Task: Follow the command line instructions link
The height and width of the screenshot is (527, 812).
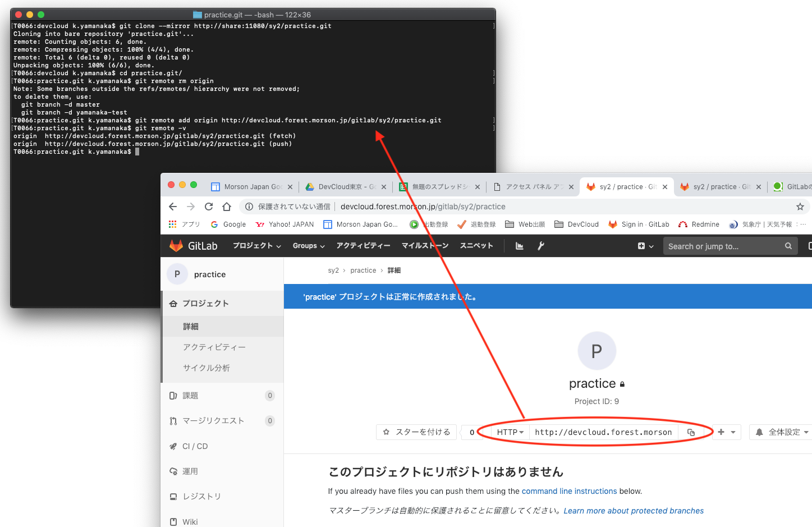Action: click(x=569, y=491)
